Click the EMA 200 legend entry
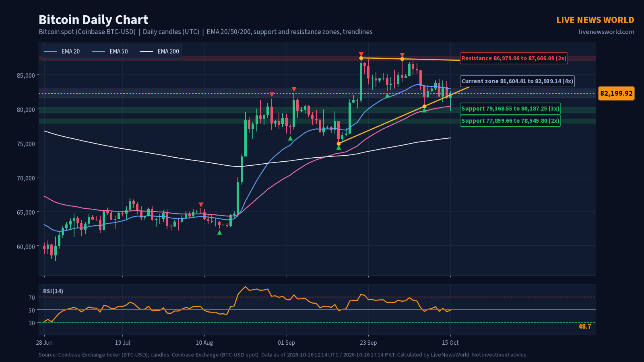This screenshot has height=362, width=644. click(x=159, y=51)
